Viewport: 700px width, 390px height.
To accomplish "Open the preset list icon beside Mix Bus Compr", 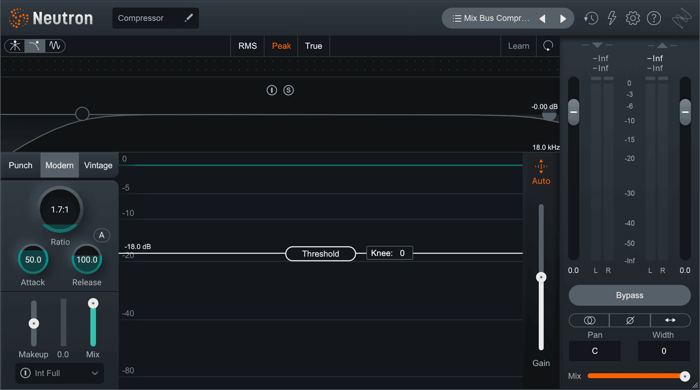I will pyautogui.click(x=457, y=18).
